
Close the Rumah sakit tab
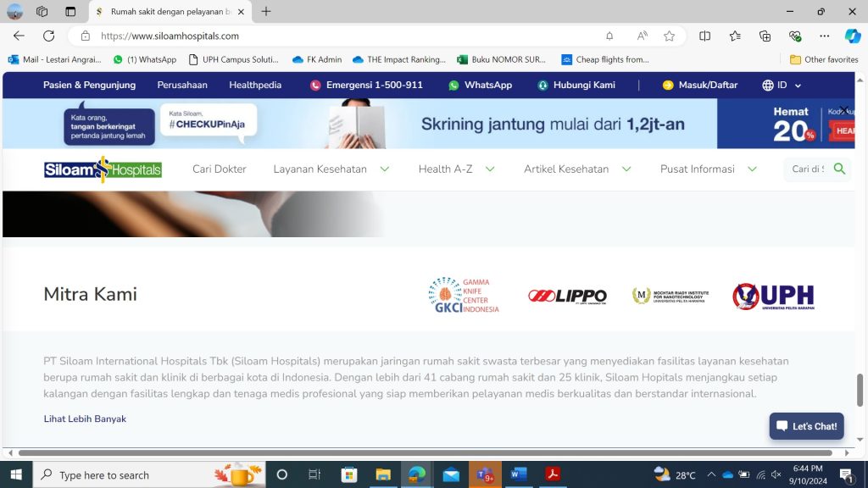(x=241, y=11)
